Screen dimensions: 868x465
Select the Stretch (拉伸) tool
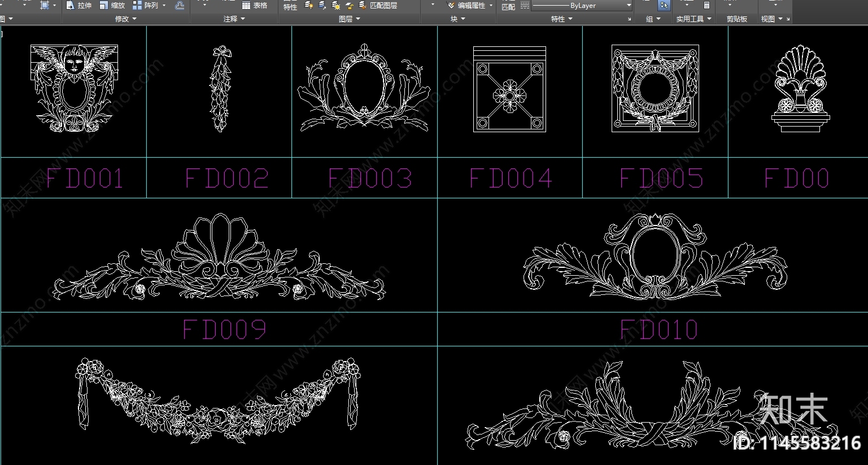(78, 6)
